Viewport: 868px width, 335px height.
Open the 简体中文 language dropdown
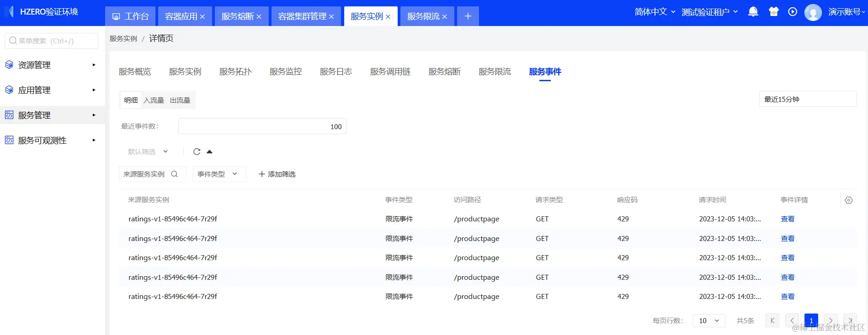(x=655, y=12)
